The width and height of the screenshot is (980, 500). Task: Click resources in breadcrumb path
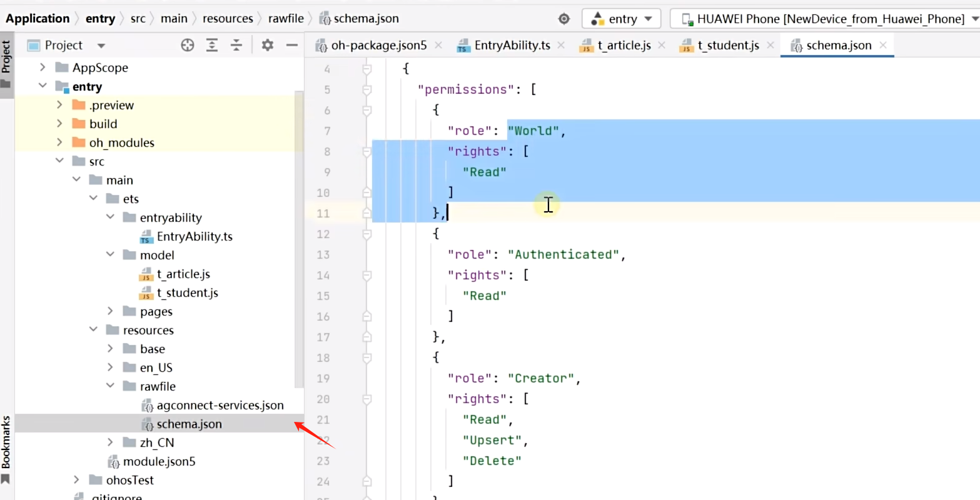(x=228, y=19)
